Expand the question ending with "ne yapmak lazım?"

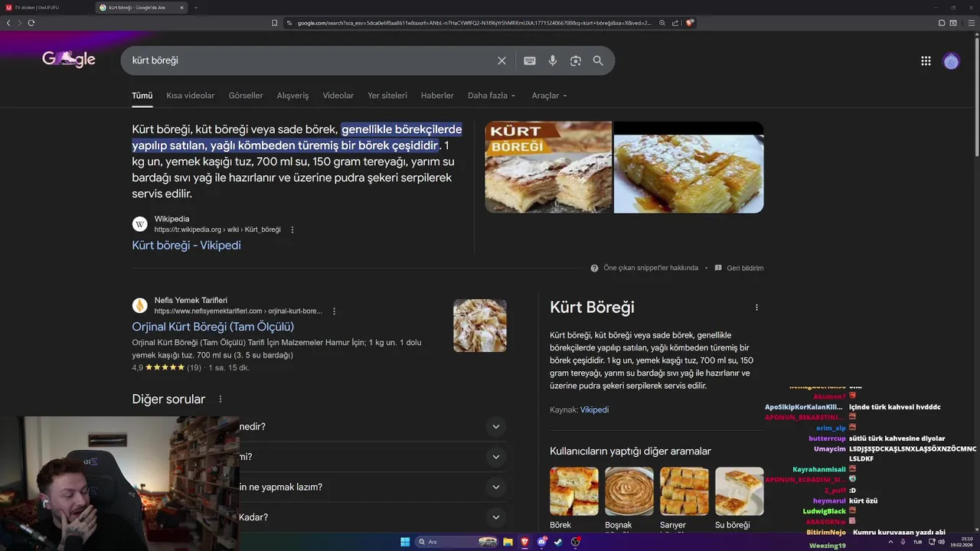pos(495,487)
